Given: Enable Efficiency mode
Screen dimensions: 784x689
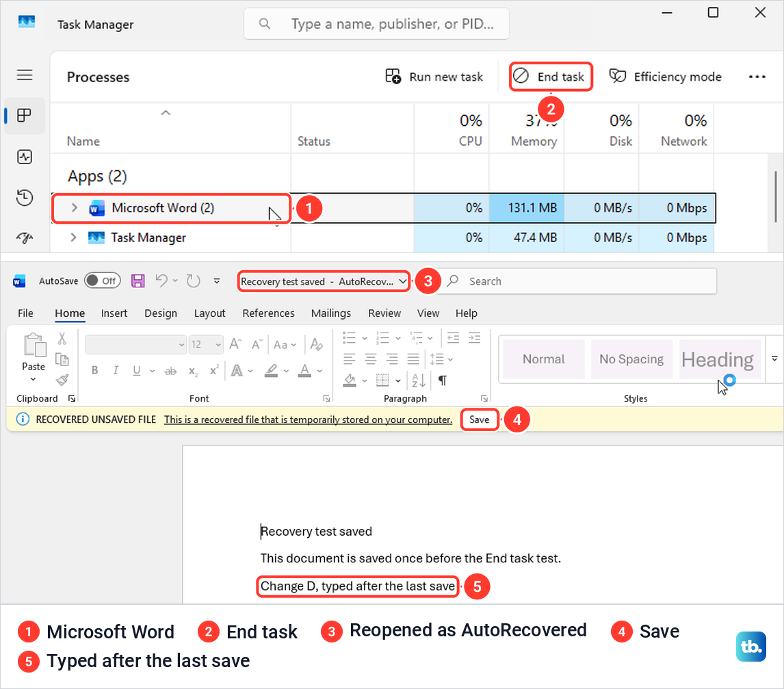Looking at the screenshot, I should 665,77.
